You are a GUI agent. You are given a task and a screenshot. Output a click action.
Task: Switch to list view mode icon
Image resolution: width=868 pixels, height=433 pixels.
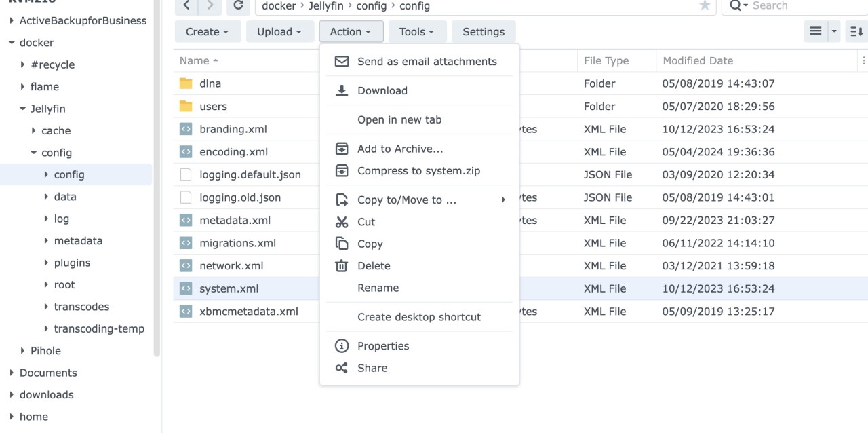tap(816, 32)
